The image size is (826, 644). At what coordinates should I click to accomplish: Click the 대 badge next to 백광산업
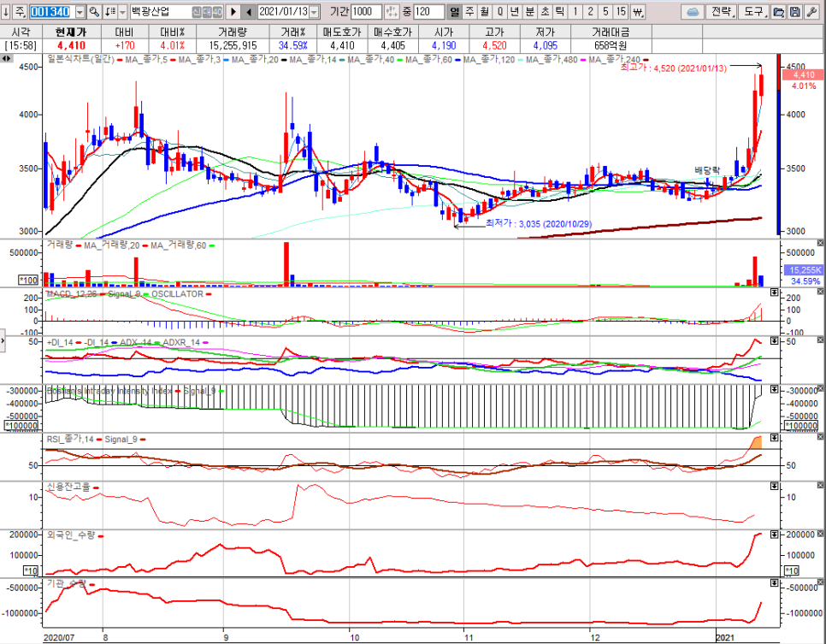click(207, 12)
